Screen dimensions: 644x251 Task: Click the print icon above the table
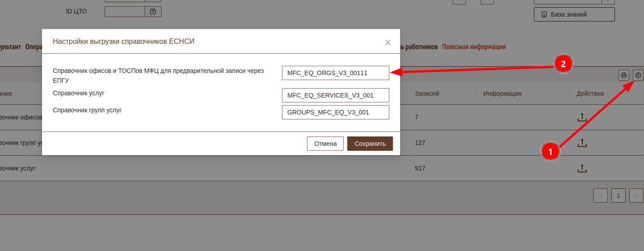[x=624, y=75]
